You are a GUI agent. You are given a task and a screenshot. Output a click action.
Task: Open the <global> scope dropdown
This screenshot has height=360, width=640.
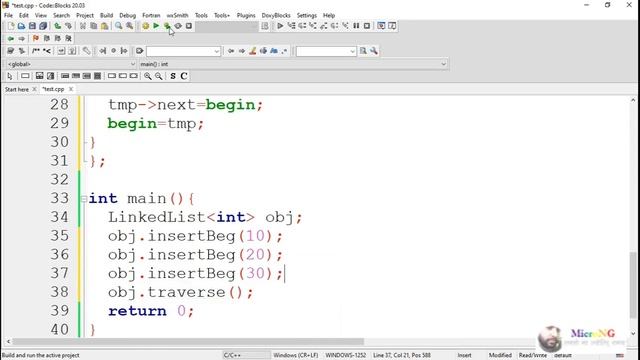pos(71,64)
